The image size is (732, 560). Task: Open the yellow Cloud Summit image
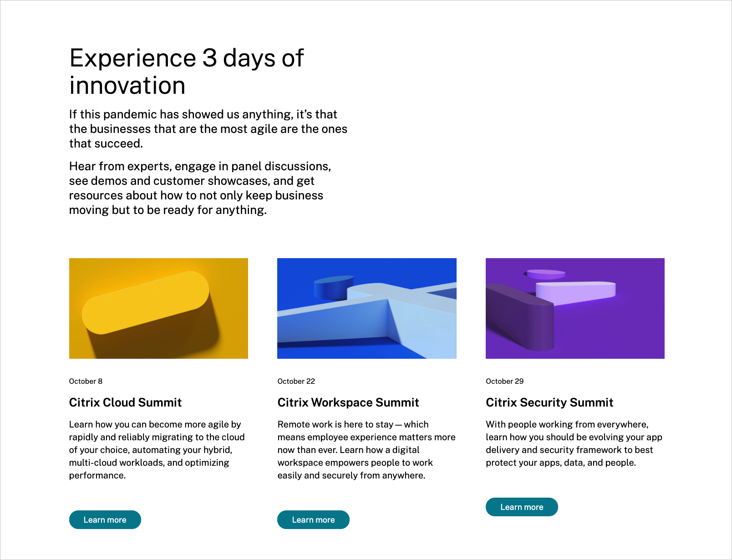[x=158, y=308]
